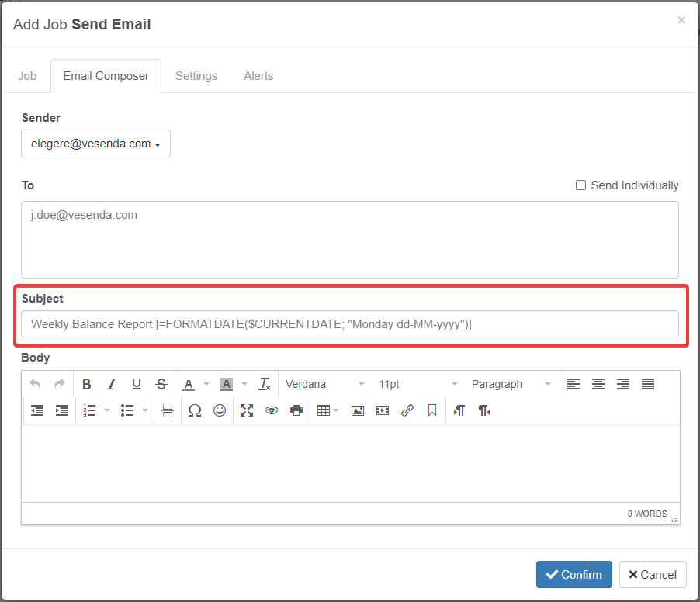Apply italic formatting

pyautogui.click(x=112, y=384)
